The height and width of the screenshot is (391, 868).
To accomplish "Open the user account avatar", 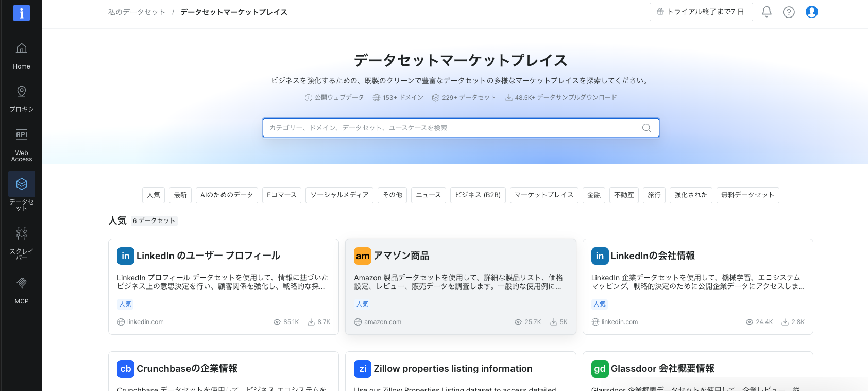I will [812, 12].
